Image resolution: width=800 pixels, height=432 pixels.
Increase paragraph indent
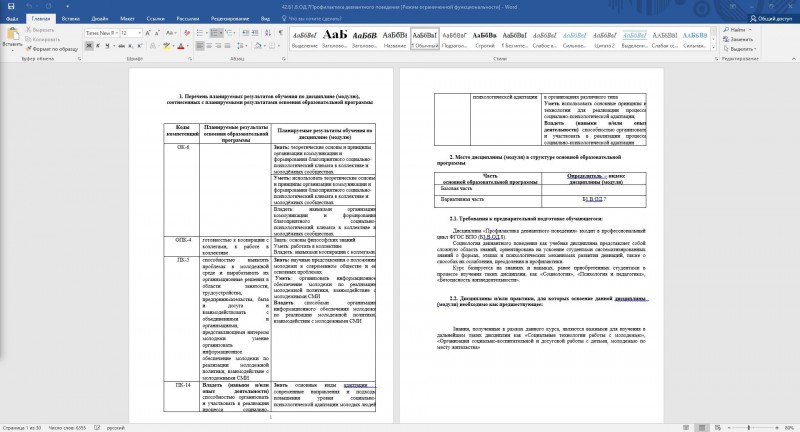point(255,33)
